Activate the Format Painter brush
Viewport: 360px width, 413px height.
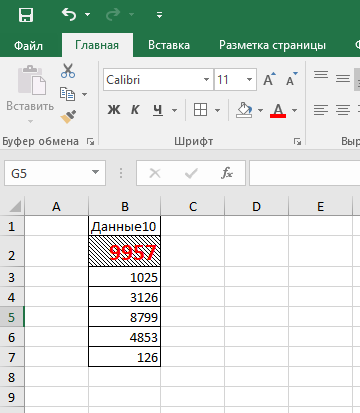click(68, 117)
